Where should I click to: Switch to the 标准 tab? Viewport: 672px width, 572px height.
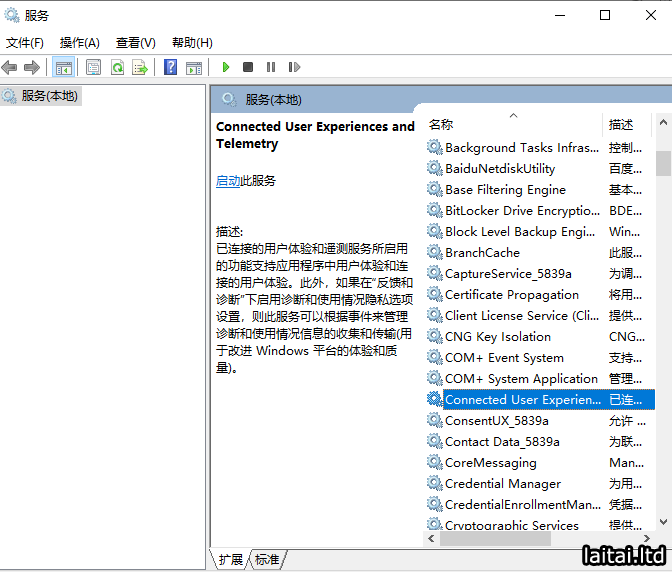point(267,560)
